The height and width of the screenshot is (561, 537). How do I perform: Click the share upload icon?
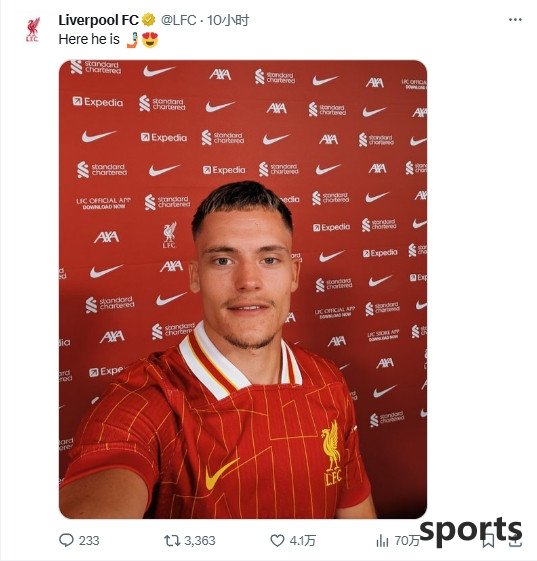click(515, 541)
